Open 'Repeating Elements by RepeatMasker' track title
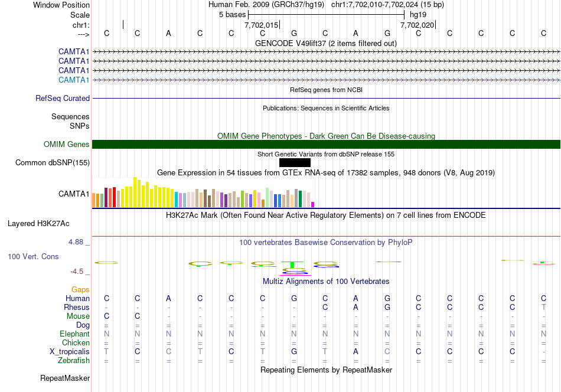The image size is (561, 392). point(326,370)
